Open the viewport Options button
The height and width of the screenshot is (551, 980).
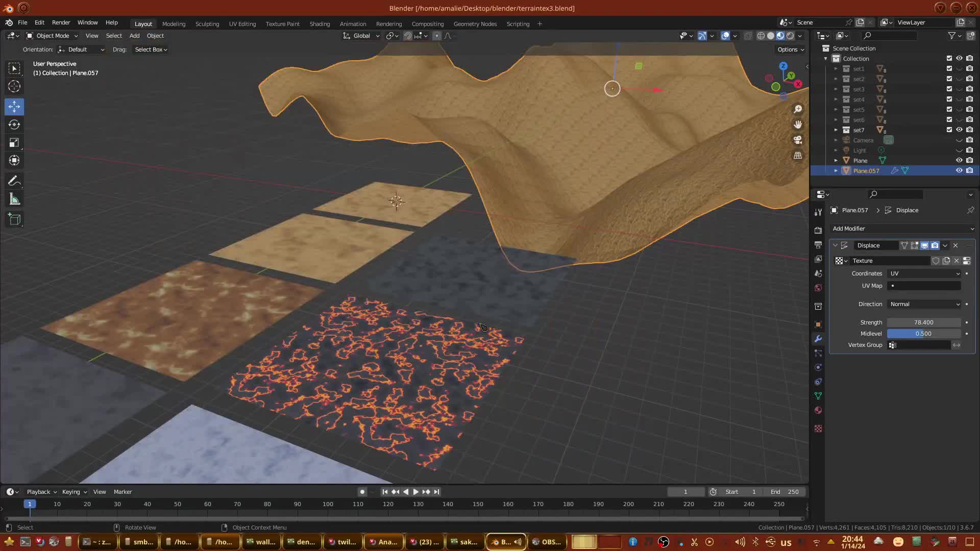tap(791, 49)
